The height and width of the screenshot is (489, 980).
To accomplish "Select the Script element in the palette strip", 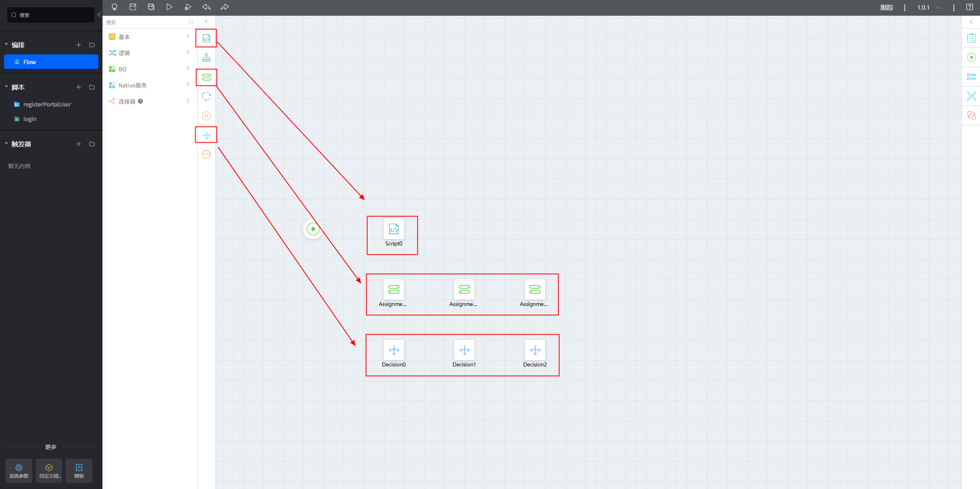I will 206,39.
